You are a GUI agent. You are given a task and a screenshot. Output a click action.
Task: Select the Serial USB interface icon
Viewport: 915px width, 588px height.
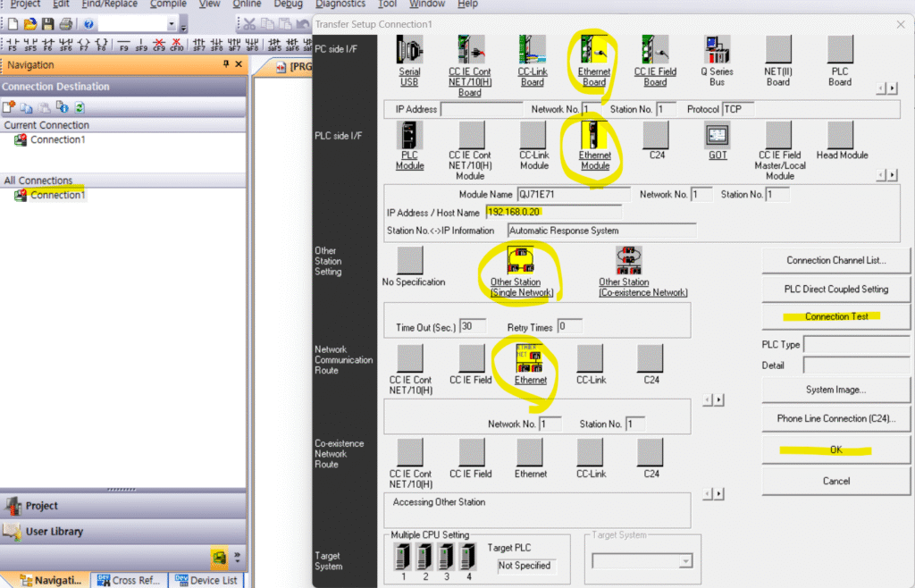tap(410, 51)
